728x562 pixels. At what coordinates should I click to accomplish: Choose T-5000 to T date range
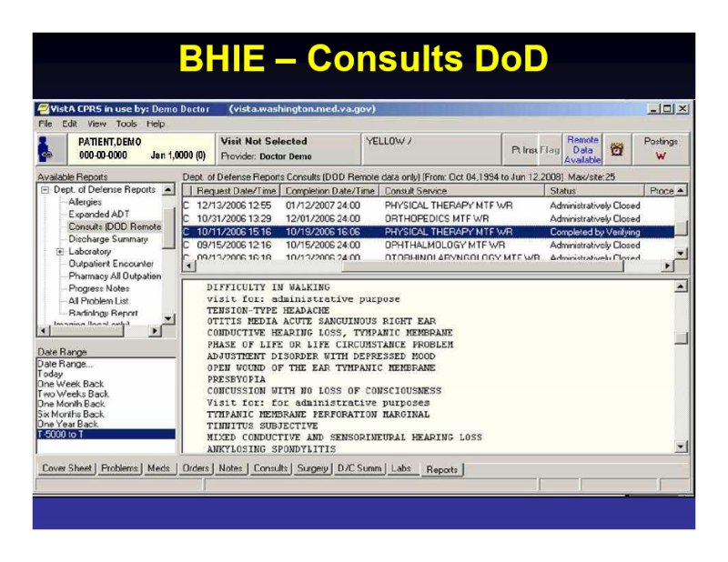(x=106, y=435)
